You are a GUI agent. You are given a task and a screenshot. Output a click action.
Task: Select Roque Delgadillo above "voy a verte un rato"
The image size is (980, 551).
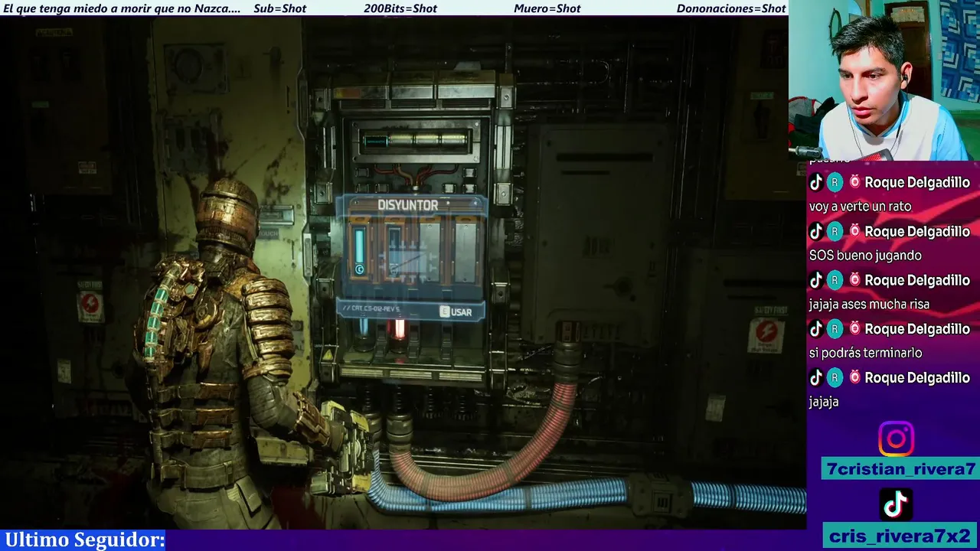click(x=917, y=182)
